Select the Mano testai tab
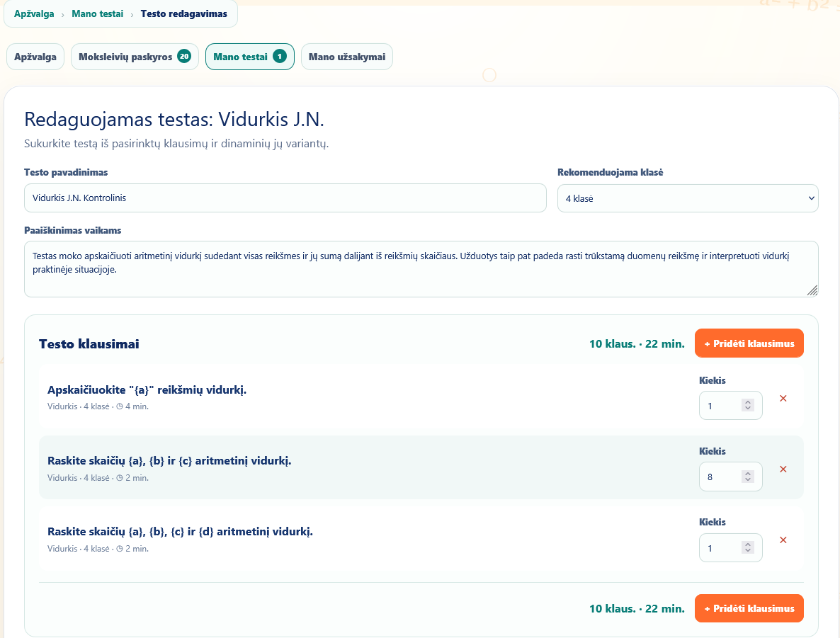The width and height of the screenshot is (840, 638). click(x=249, y=57)
